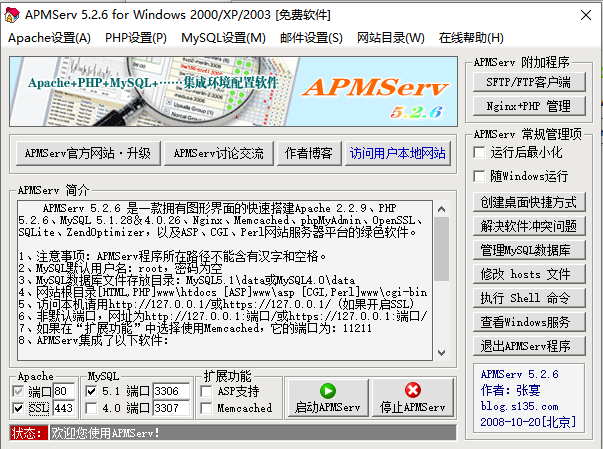Open the Apache设置(A) menu
The height and width of the screenshot is (449, 603).
[x=49, y=38]
